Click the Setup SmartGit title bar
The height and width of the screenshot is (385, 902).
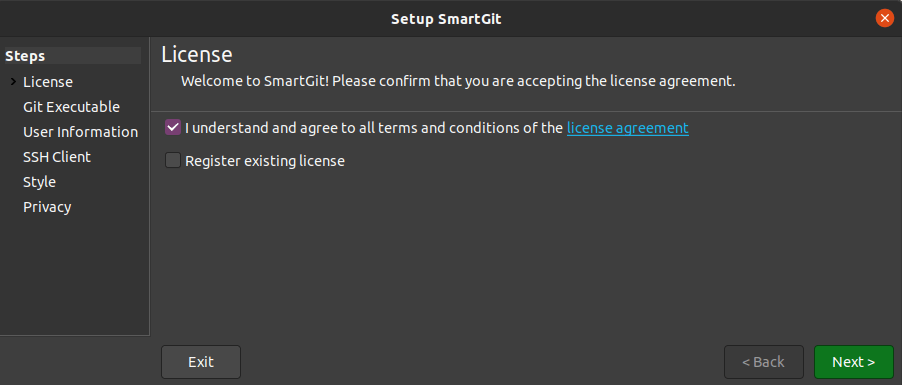point(446,18)
